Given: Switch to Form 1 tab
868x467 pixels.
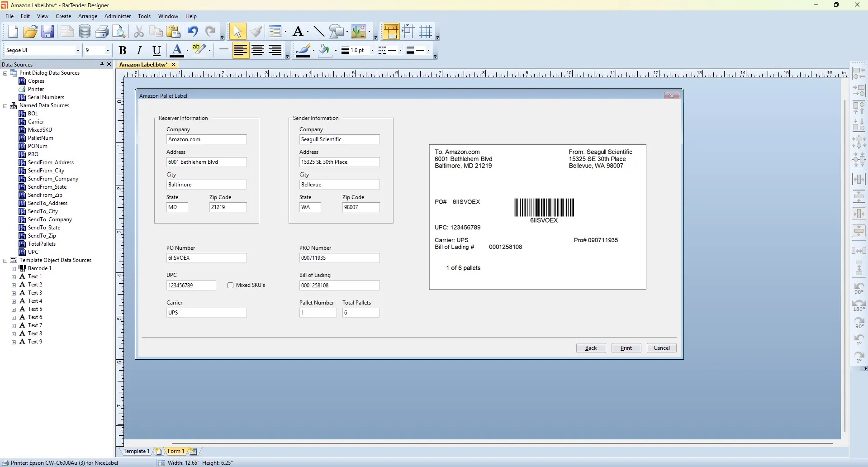Looking at the screenshot, I should pyautogui.click(x=176, y=451).
